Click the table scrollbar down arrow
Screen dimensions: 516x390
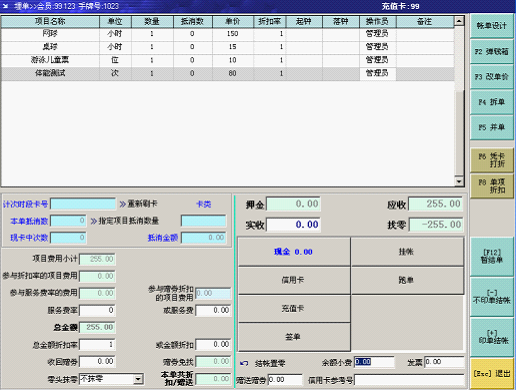coord(459,181)
